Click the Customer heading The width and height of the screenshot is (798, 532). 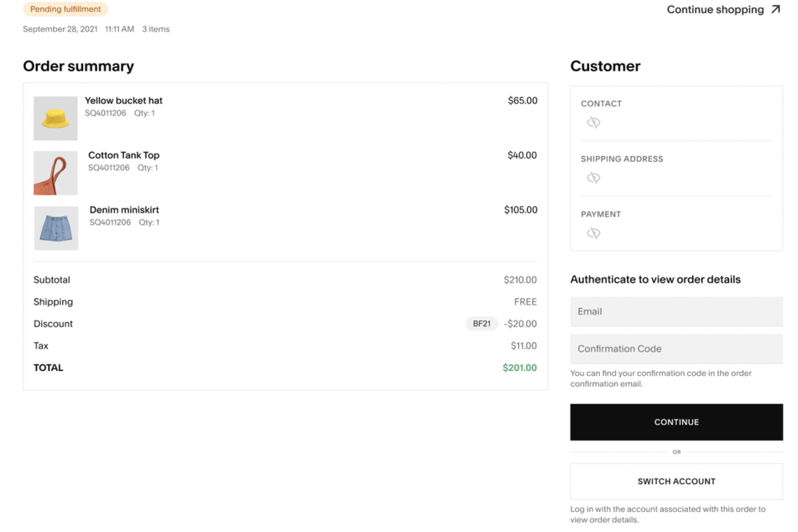point(605,66)
